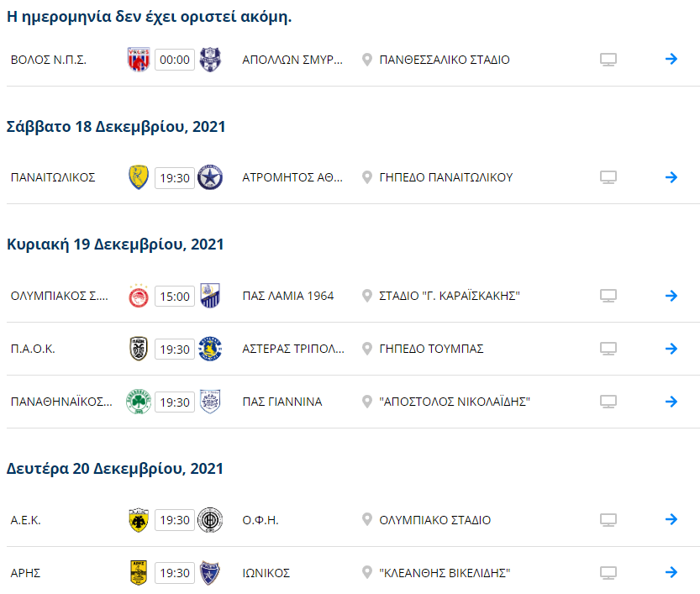Click the Olympiacos red team crest
The image size is (700, 594).
(x=139, y=296)
